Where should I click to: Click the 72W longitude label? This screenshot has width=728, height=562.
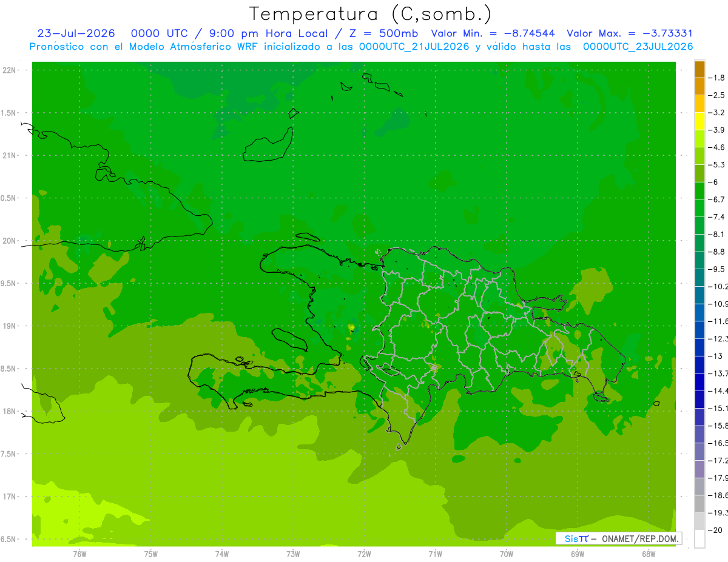pos(364,554)
